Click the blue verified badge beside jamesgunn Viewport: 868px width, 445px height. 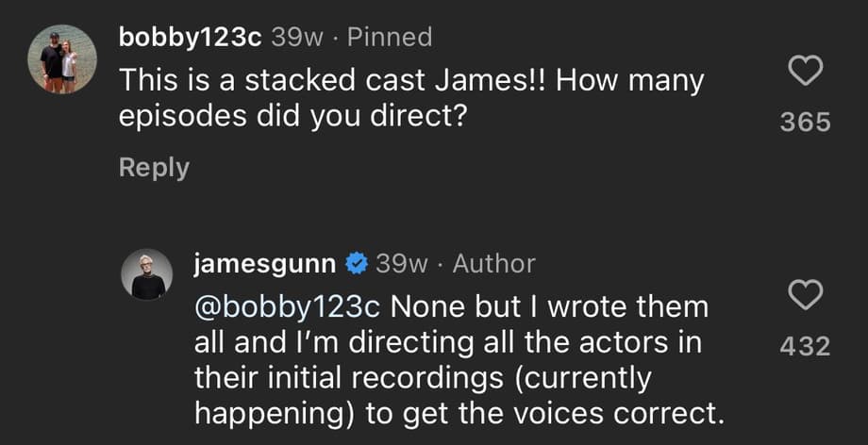tap(356, 265)
